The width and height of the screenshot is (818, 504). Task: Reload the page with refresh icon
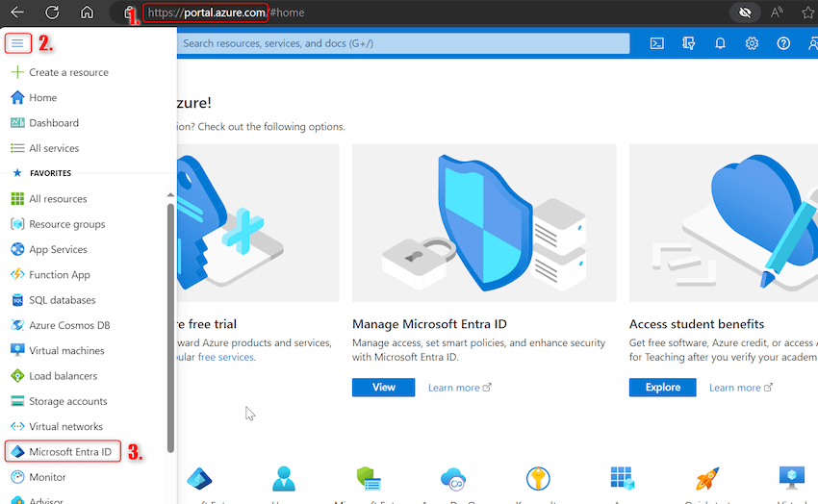[52, 12]
